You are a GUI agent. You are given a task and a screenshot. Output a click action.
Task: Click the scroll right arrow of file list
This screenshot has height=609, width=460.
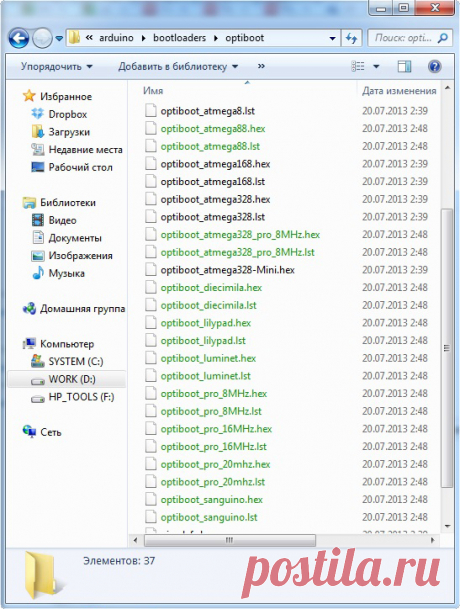click(432, 540)
